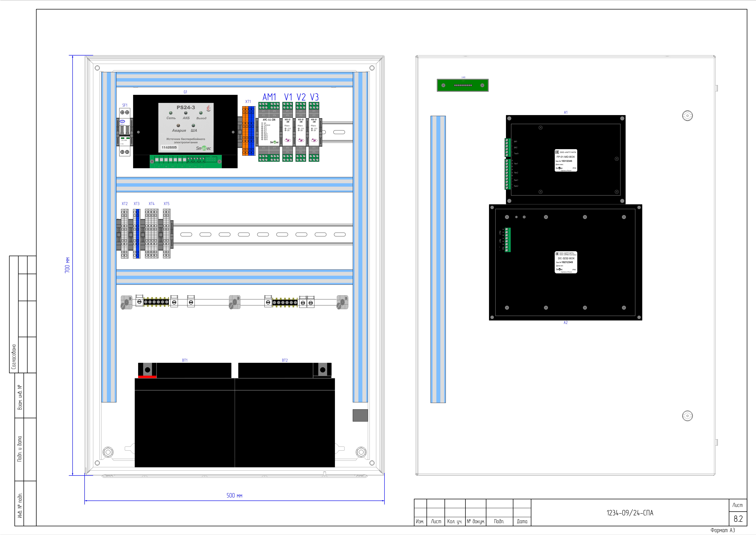Click the AMC-44-DIN module body

coord(269,132)
